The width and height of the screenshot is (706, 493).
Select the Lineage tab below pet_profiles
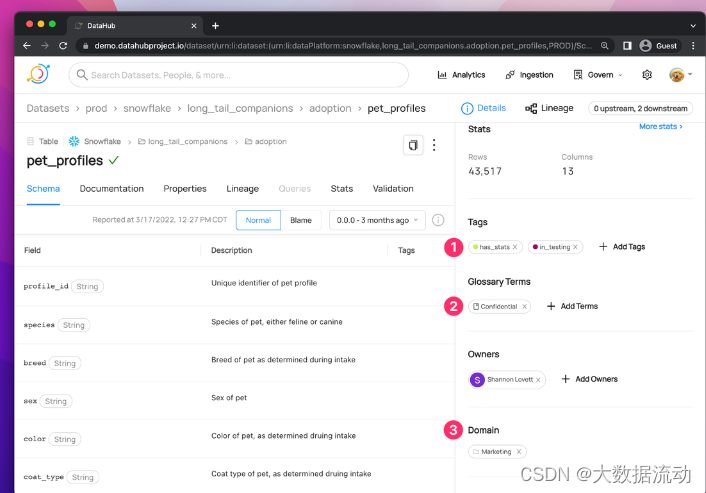[243, 189]
